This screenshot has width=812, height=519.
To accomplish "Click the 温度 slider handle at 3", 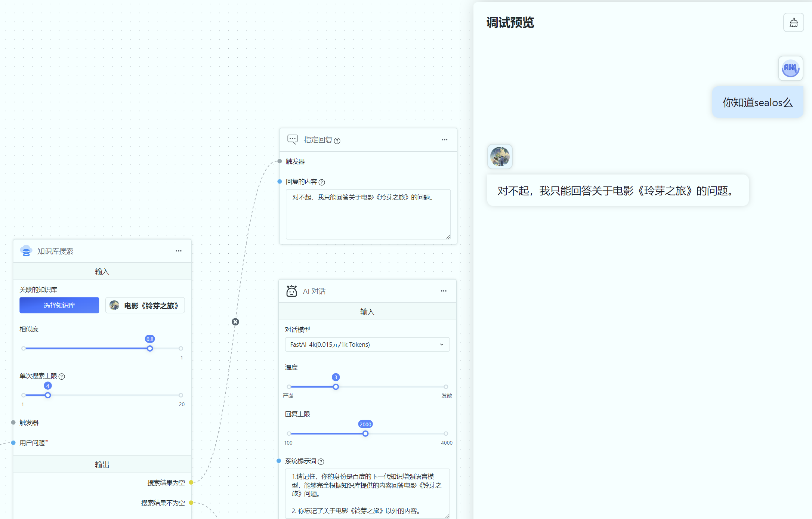I will click(x=336, y=387).
